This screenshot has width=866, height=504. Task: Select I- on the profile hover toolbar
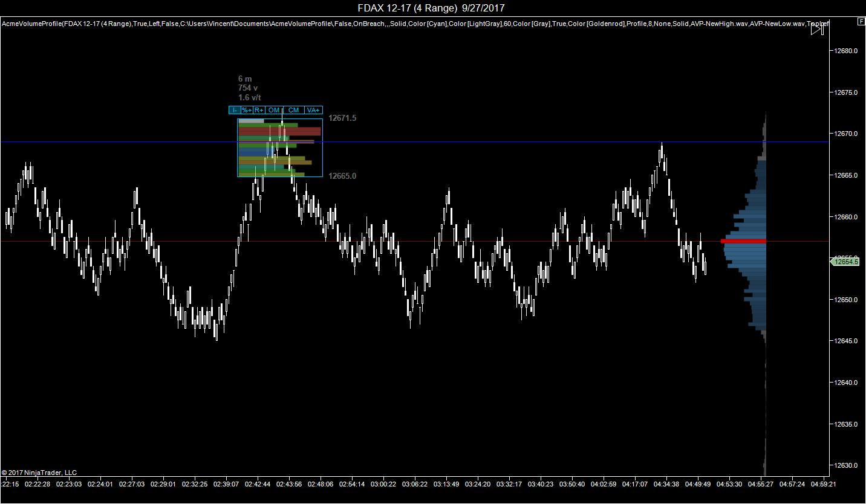(233, 111)
